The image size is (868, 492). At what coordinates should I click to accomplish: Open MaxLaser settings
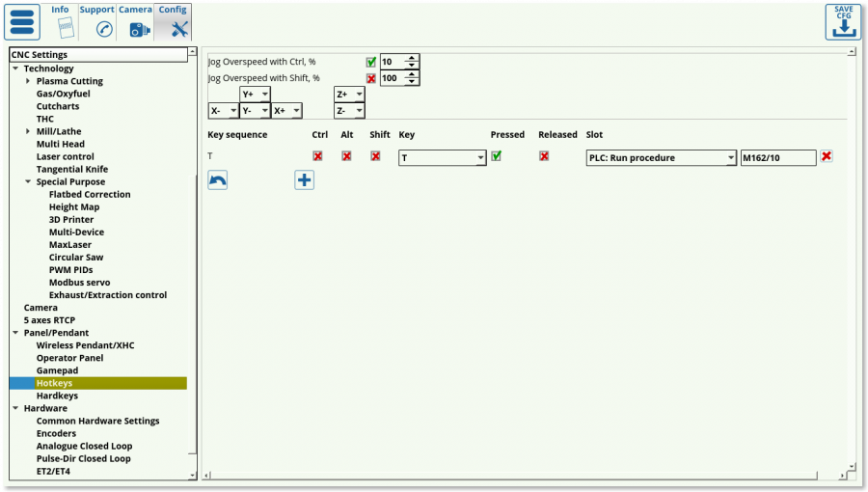pyautogui.click(x=70, y=245)
